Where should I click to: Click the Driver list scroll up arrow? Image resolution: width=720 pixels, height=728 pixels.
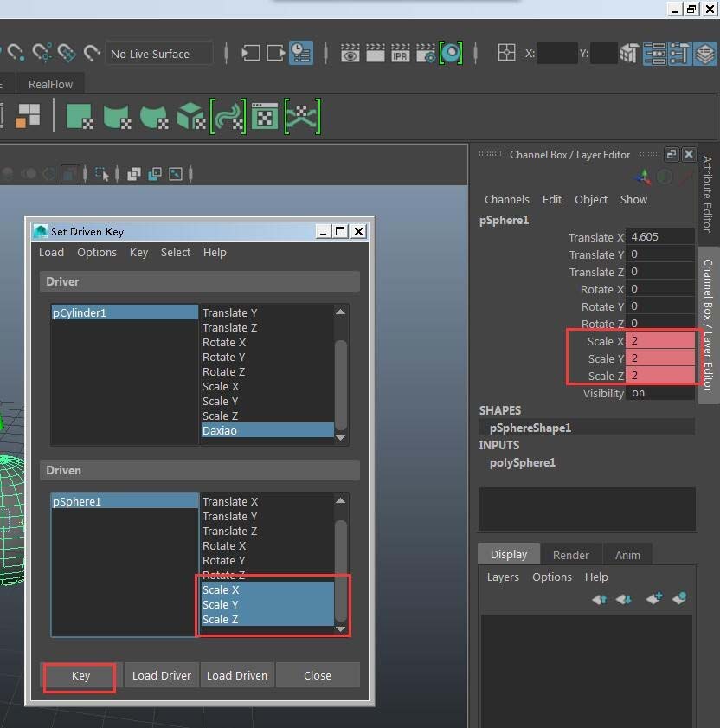click(340, 312)
